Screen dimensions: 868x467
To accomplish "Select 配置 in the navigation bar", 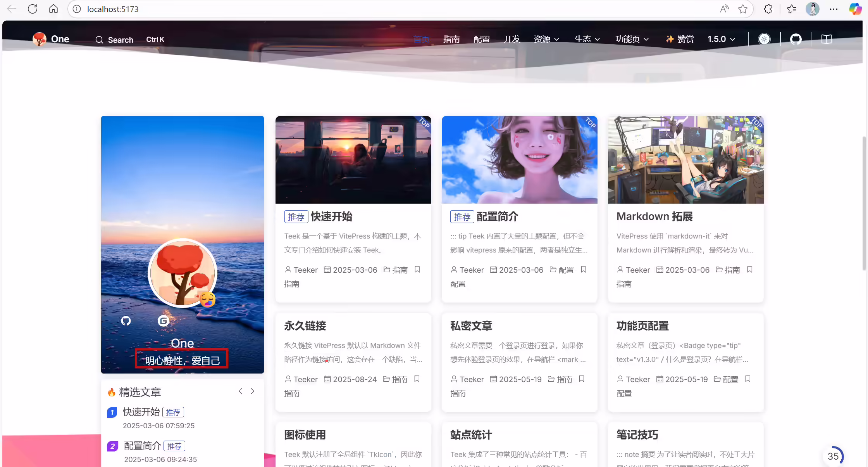I will pos(482,39).
